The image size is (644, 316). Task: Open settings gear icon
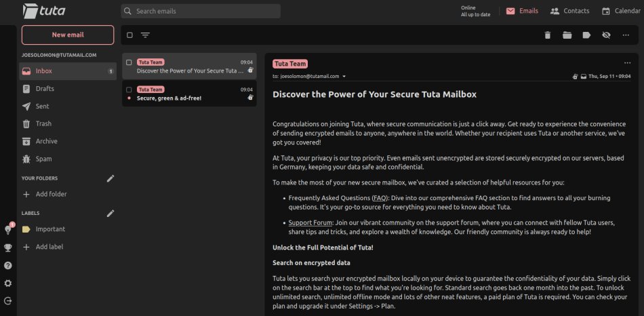tap(8, 283)
